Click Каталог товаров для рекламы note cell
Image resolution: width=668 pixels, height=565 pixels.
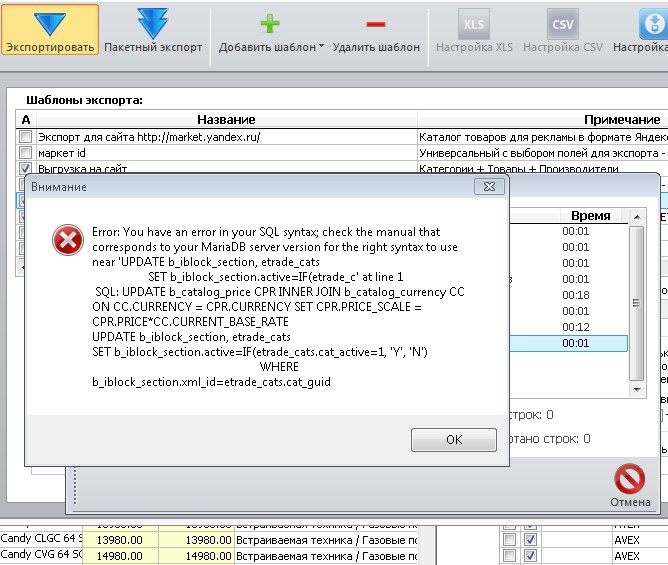coord(542,137)
